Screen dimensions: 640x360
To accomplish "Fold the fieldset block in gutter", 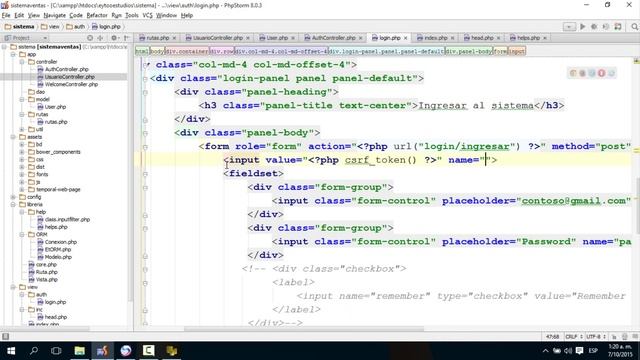I will click(145, 174).
